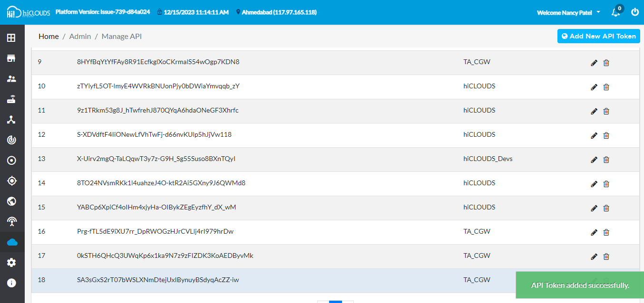Select token starting with S-XDVdftF4IiONew

click(x=154, y=134)
